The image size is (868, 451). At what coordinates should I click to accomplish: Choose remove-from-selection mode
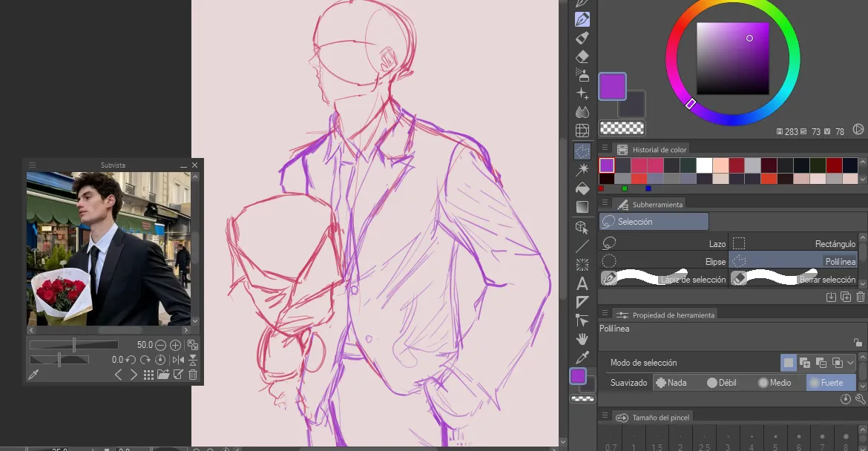[x=821, y=363]
